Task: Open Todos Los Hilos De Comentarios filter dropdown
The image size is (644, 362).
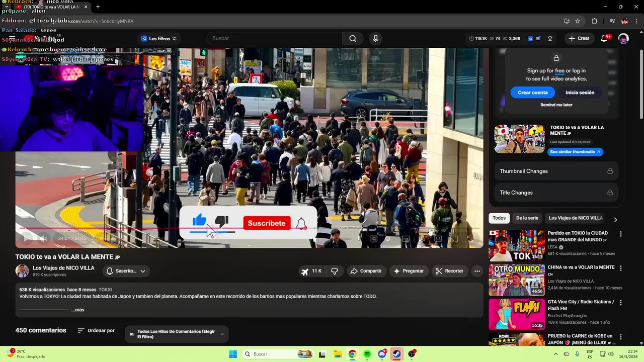Action: click(x=177, y=334)
